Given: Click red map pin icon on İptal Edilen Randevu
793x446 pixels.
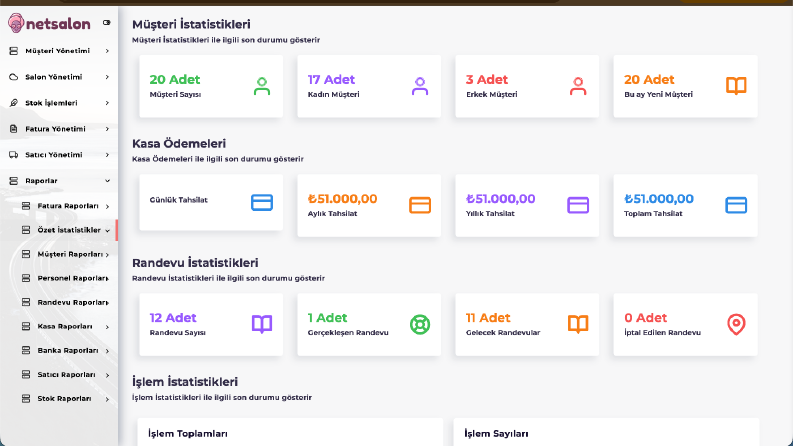Looking at the screenshot, I should 736,324.
